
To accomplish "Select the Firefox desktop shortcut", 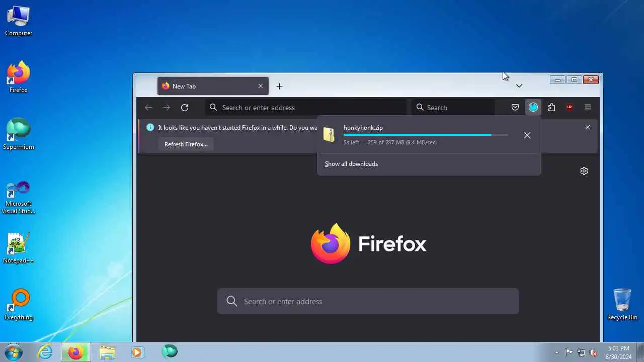I will coord(19,77).
